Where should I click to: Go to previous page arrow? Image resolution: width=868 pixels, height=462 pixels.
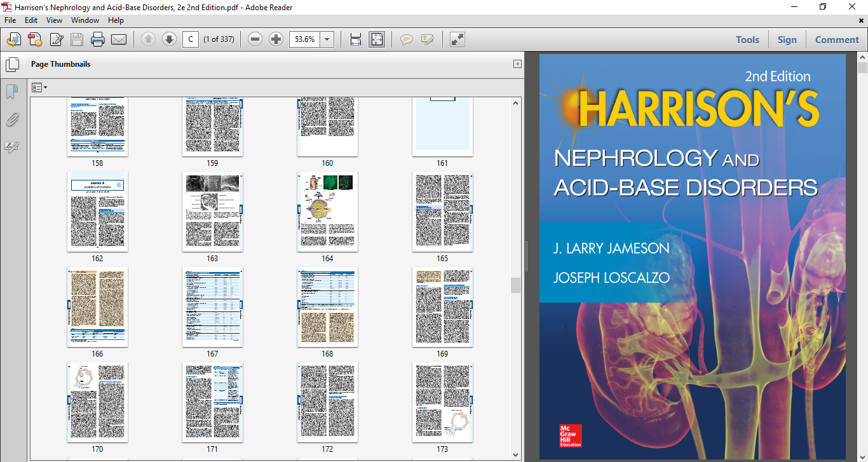(148, 39)
